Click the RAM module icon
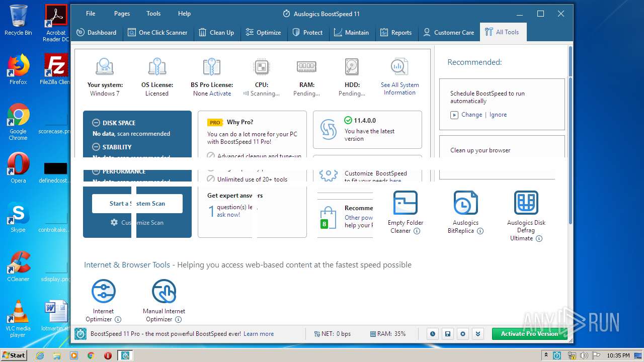644x362 pixels. (x=306, y=67)
